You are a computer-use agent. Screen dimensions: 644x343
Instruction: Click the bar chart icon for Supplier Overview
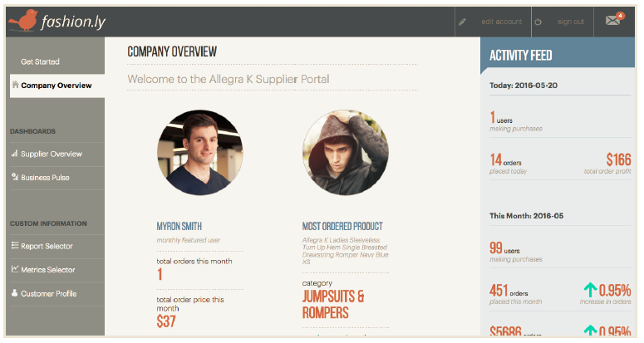[x=15, y=154]
